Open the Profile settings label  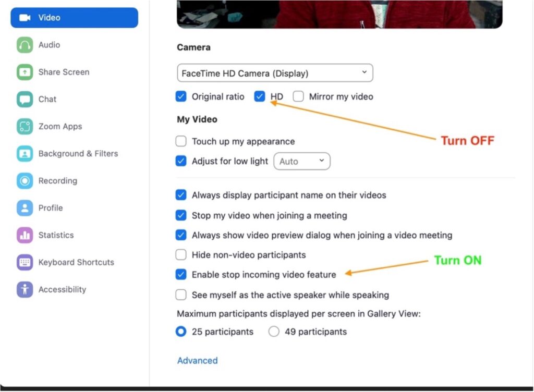pos(51,208)
